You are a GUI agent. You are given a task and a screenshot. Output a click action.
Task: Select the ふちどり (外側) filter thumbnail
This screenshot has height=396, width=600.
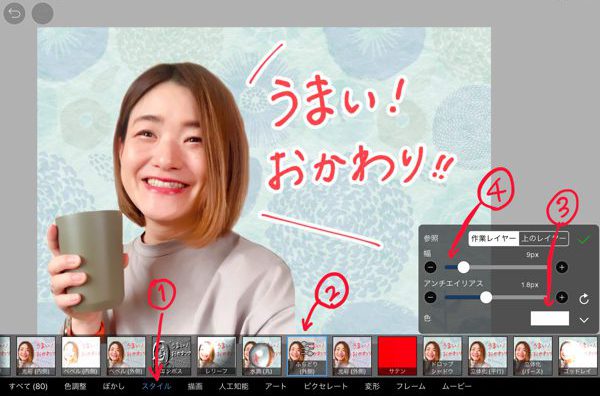tap(307, 356)
